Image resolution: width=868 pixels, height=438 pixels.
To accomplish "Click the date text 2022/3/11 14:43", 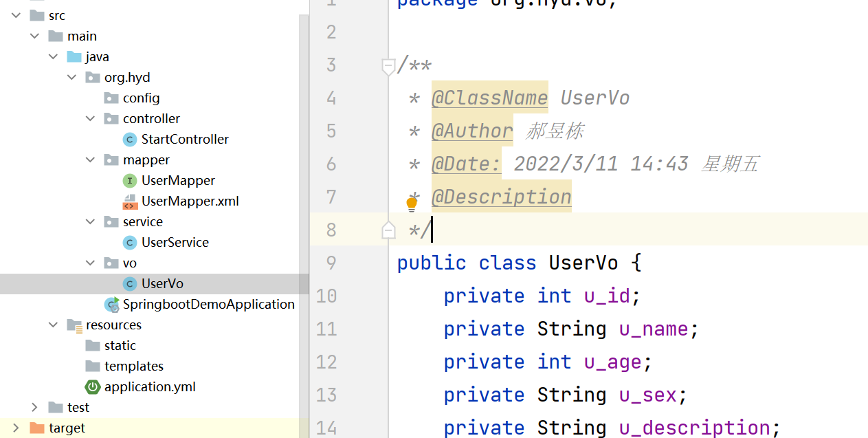I will pos(601,164).
